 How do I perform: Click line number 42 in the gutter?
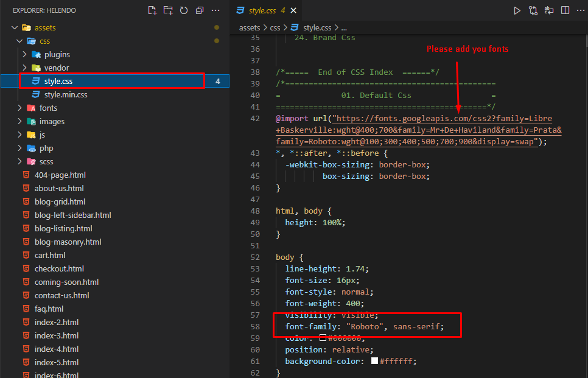point(255,119)
